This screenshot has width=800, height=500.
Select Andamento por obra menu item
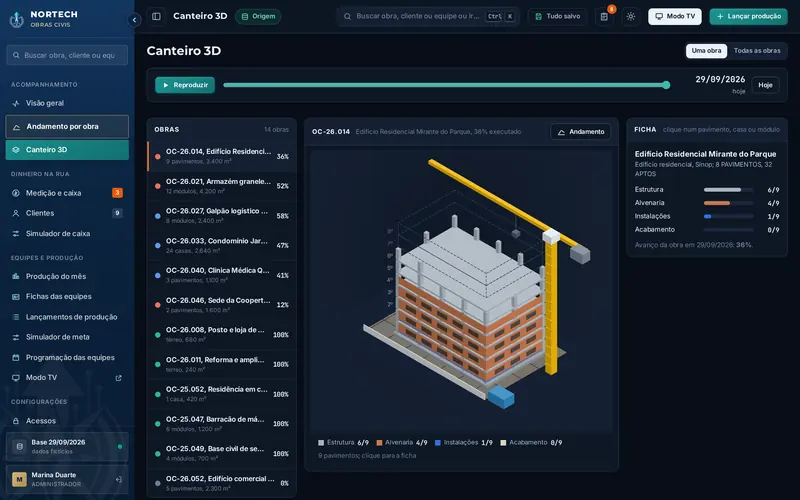(x=67, y=127)
